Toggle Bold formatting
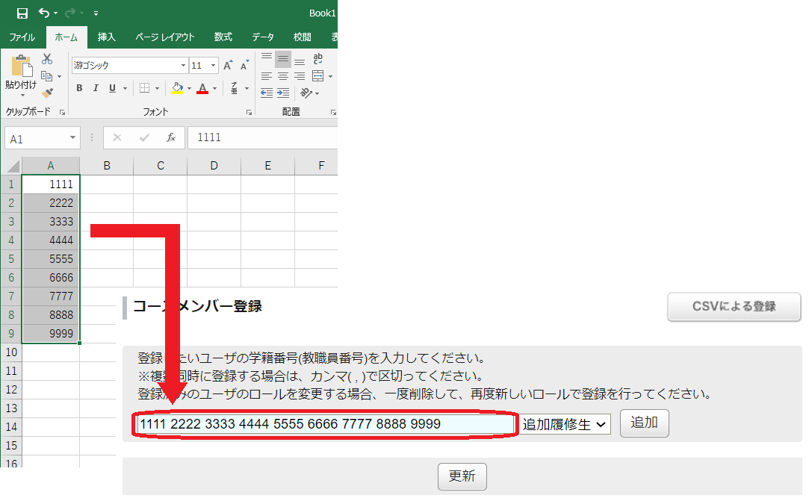Image resolution: width=812 pixels, height=504 pixels. coord(79,88)
